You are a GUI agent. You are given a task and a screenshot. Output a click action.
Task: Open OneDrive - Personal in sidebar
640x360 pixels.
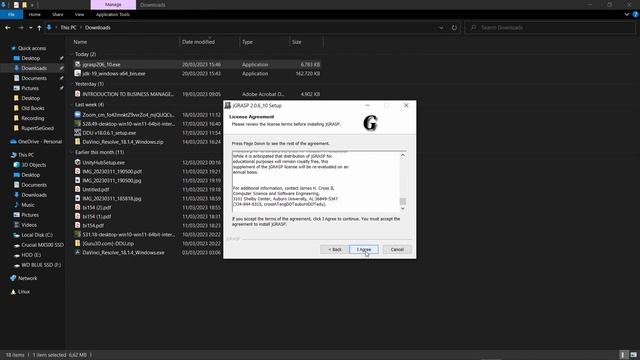(40, 142)
